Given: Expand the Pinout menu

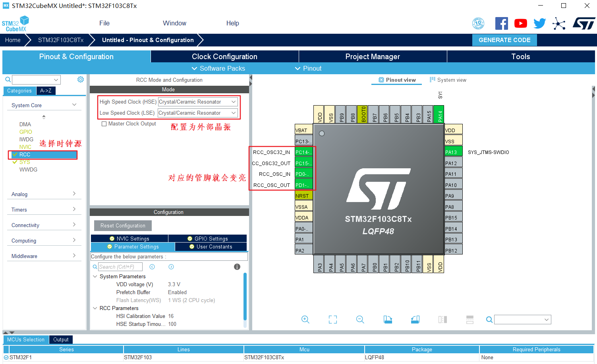Looking at the screenshot, I should tap(308, 68).
